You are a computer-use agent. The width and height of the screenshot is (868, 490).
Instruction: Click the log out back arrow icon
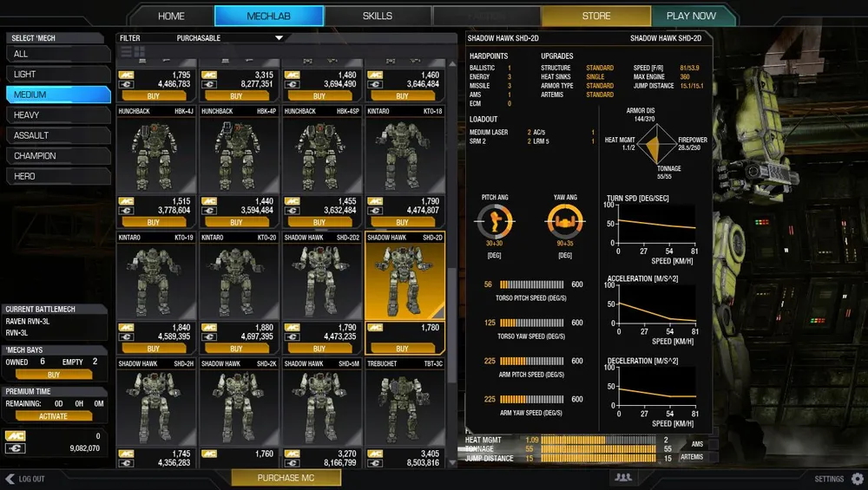pos(10,479)
